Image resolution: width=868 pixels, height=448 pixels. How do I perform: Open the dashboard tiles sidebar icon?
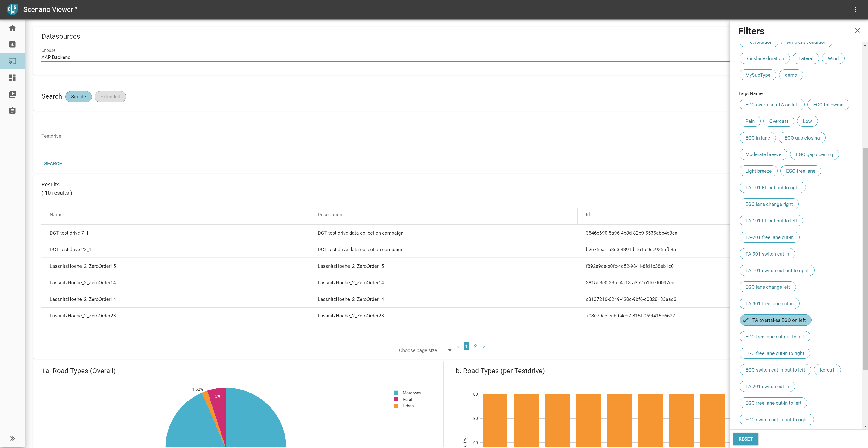(12, 78)
